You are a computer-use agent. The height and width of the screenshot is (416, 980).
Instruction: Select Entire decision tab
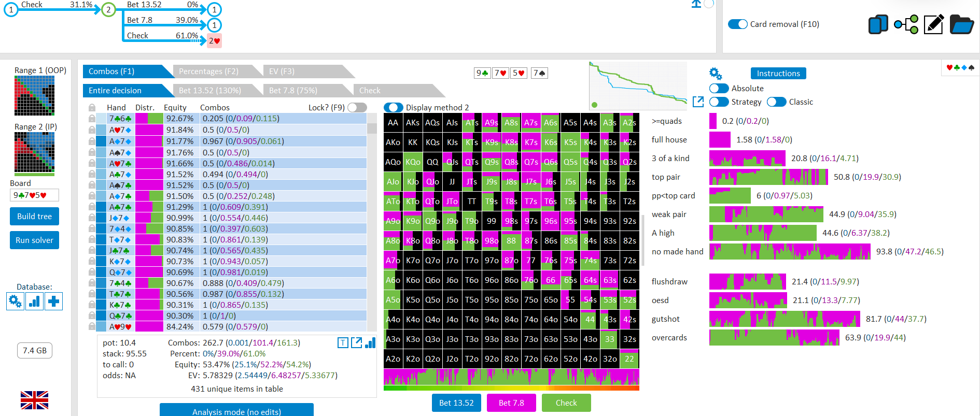coord(128,90)
